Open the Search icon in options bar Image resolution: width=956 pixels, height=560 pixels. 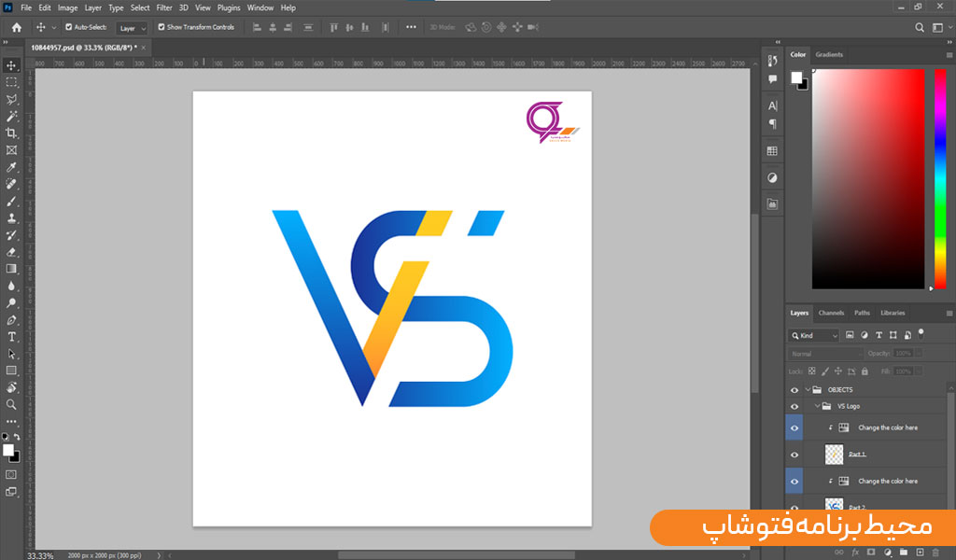pos(919,27)
